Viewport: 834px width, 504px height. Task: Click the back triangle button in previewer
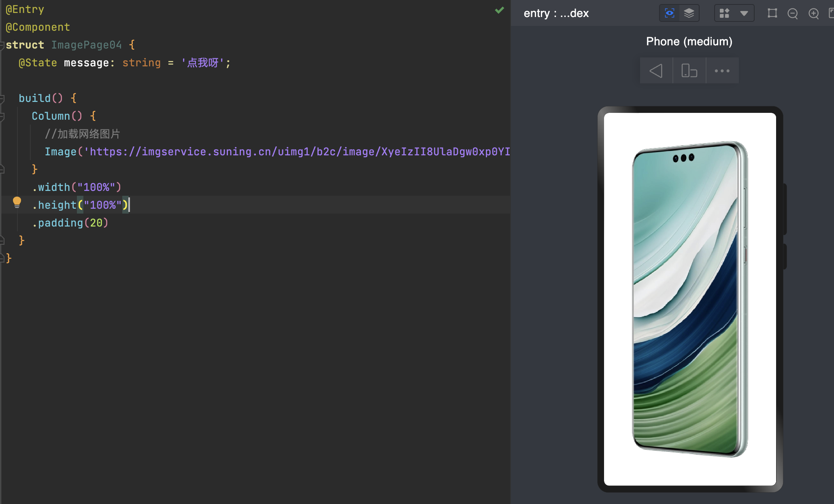656,71
